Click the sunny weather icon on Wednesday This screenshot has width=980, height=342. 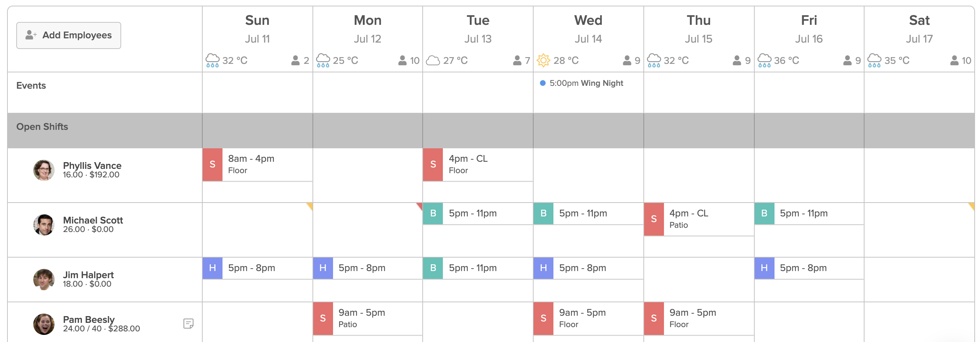543,60
